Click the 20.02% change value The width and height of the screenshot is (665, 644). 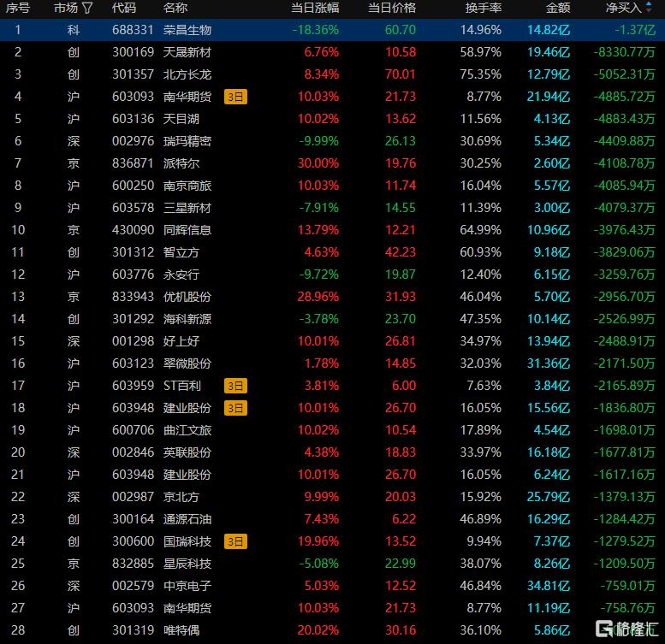(318, 630)
